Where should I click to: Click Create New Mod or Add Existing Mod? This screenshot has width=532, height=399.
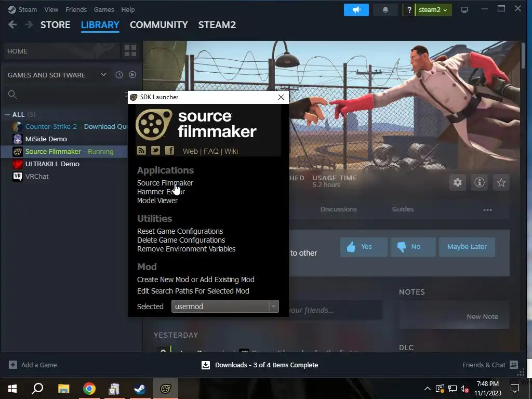(195, 280)
